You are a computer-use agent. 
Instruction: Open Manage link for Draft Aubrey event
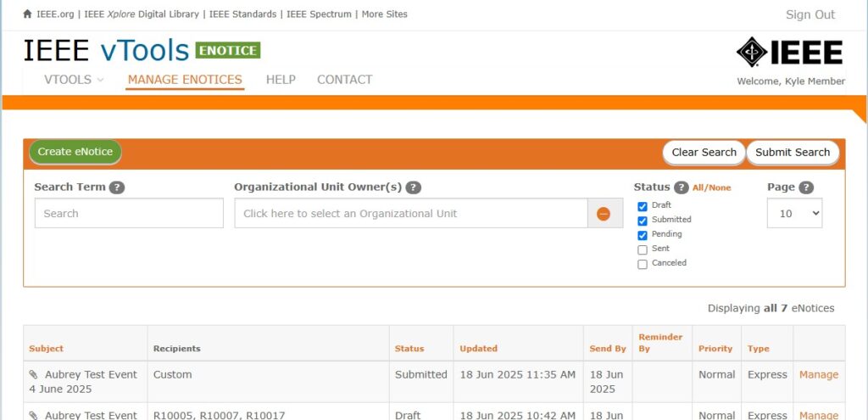pyautogui.click(x=818, y=415)
